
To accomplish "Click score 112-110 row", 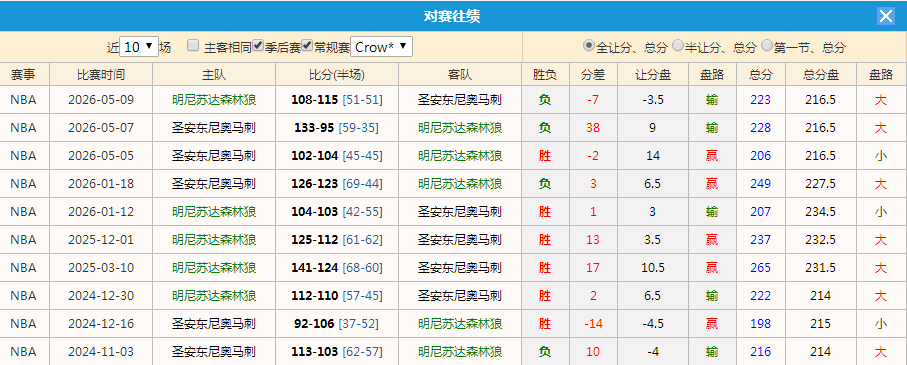I will point(314,296).
